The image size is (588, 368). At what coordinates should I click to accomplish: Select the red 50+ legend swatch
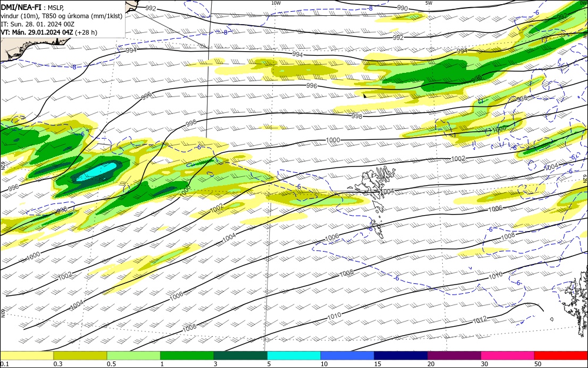[x=561, y=356]
